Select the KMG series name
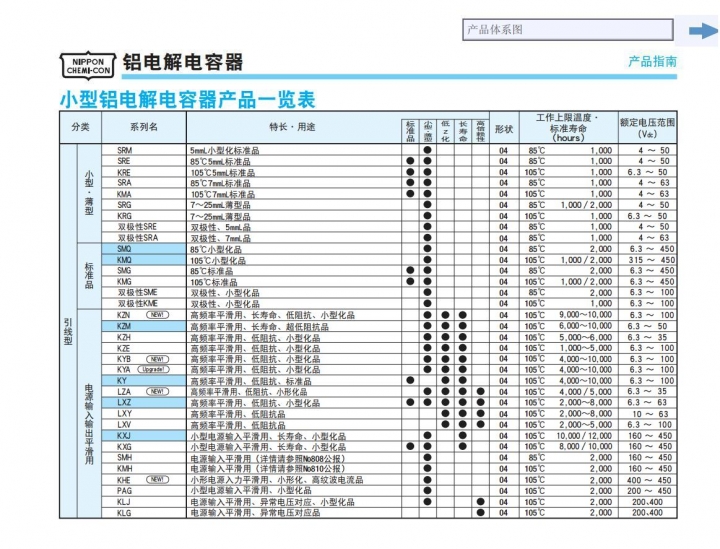 (124, 282)
